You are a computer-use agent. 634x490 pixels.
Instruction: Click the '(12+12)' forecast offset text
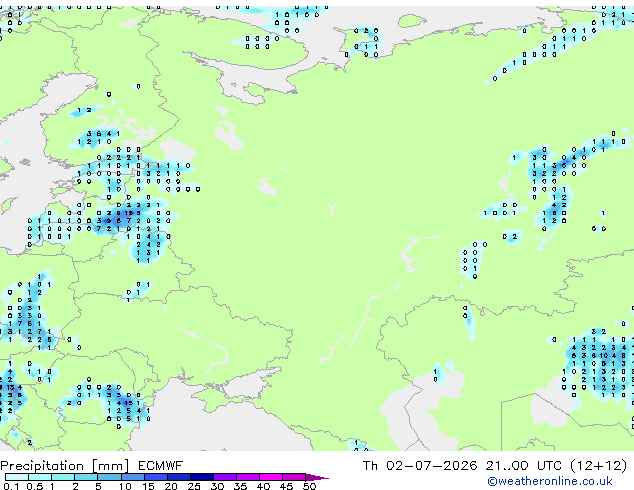[598, 466]
